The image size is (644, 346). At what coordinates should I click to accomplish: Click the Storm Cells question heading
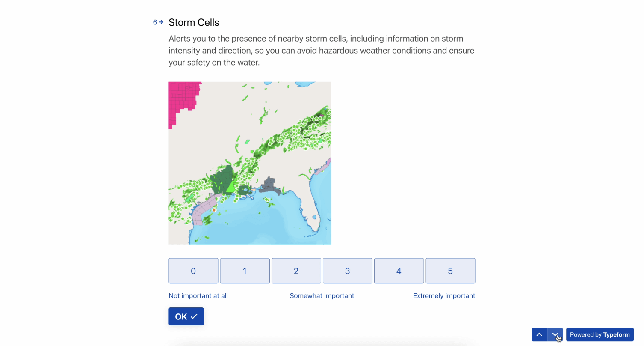point(194,22)
